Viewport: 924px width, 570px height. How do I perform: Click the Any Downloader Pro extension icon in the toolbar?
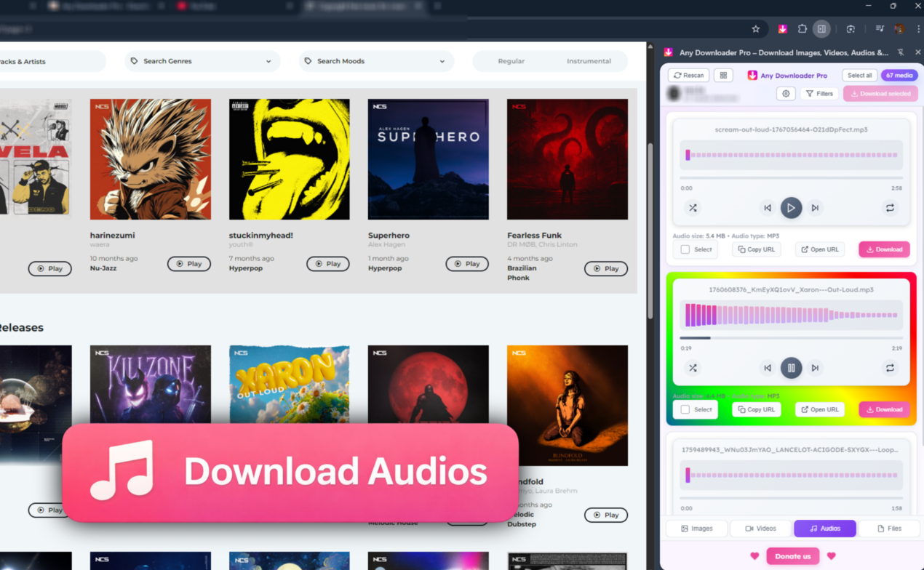(782, 29)
